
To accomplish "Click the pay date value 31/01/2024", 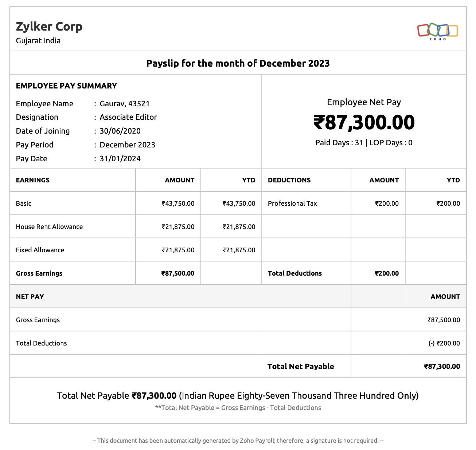I will (120, 159).
